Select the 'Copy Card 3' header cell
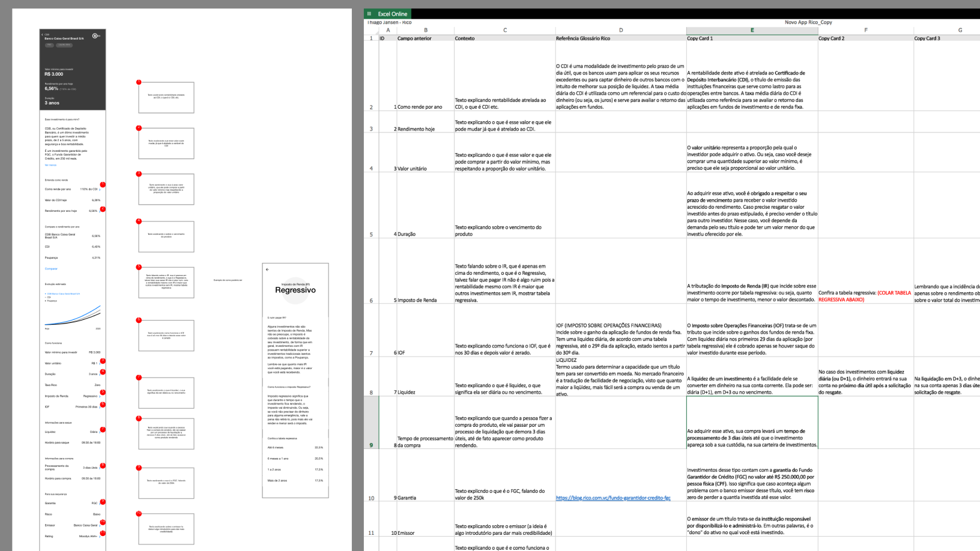 (x=947, y=38)
